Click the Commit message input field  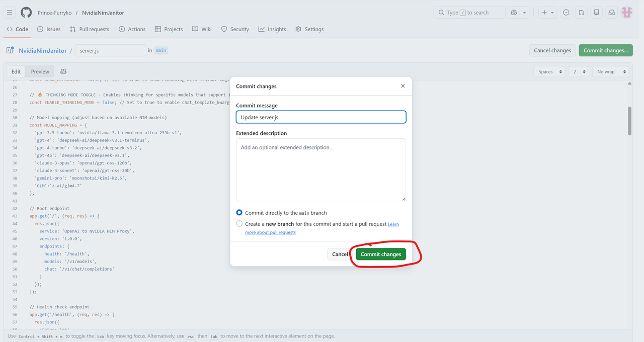(x=321, y=117)
